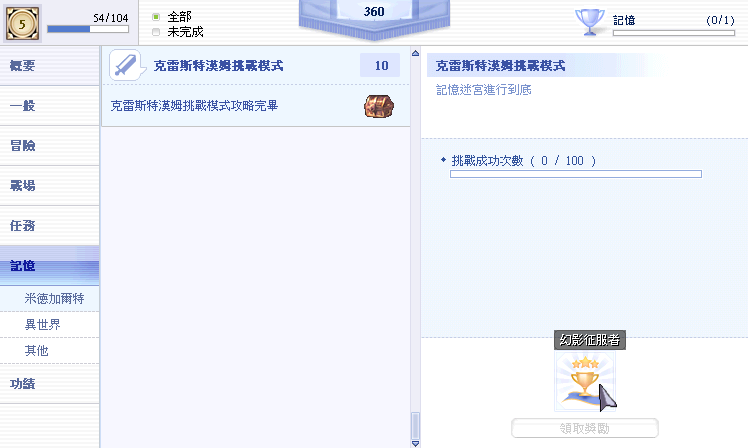Choose the 其他 subcategory

tap(50, 351)
